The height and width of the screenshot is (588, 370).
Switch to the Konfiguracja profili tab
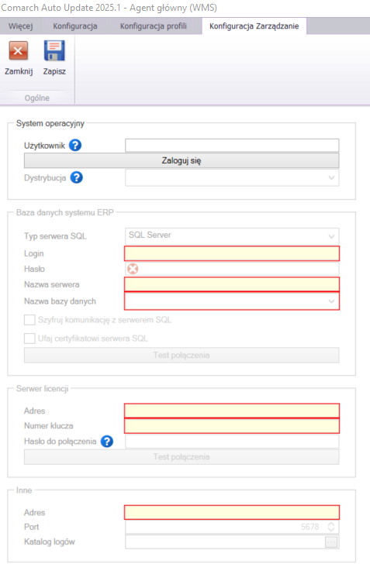pos(154,26)
